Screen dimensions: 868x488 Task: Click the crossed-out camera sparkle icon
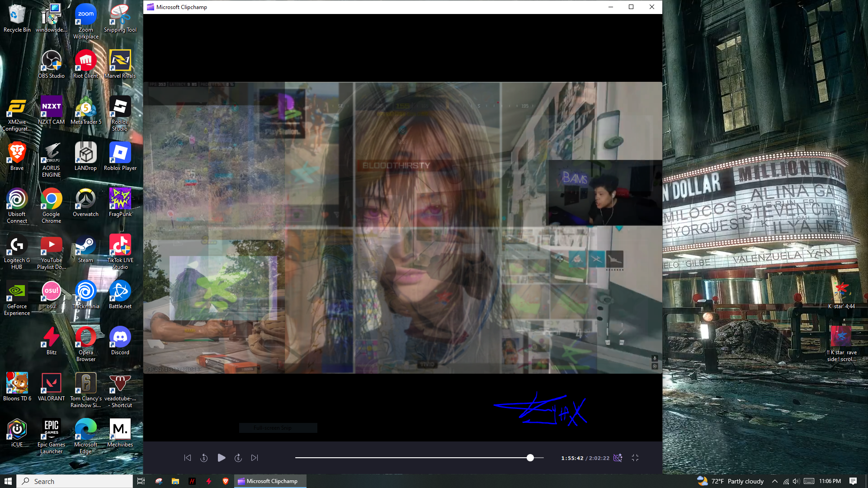pos(618,458)
